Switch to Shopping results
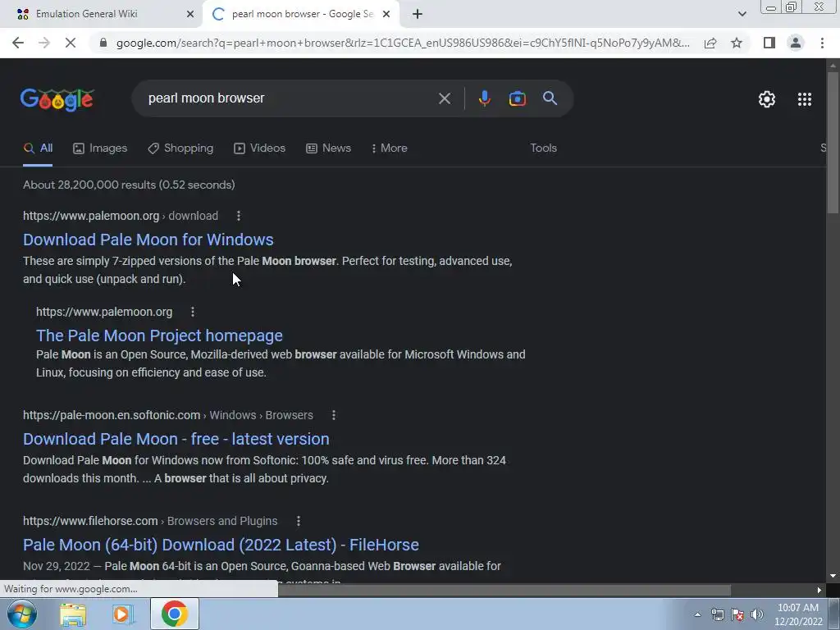Viewport: 840px width, 630px height. tap(180, 148)
